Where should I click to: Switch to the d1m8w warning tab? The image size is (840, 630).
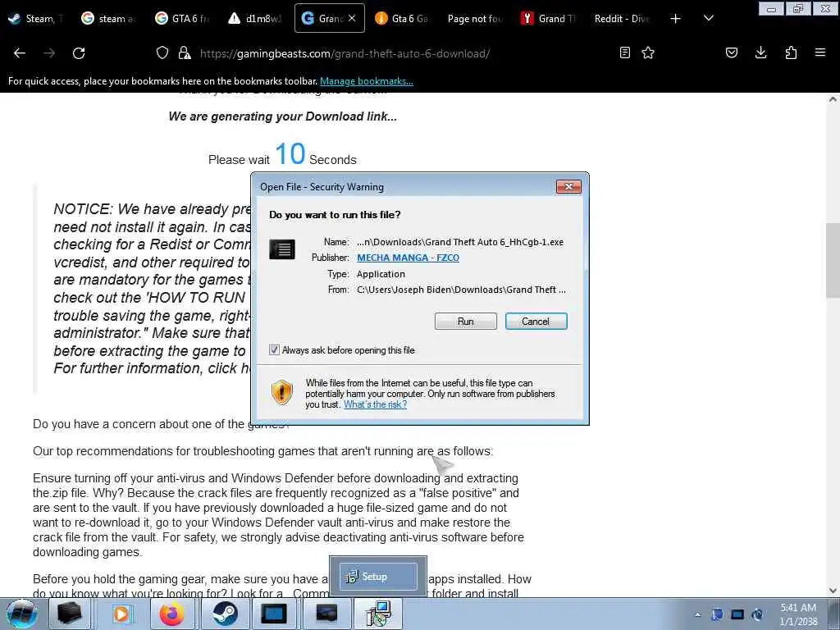click(x=255, y=19)
